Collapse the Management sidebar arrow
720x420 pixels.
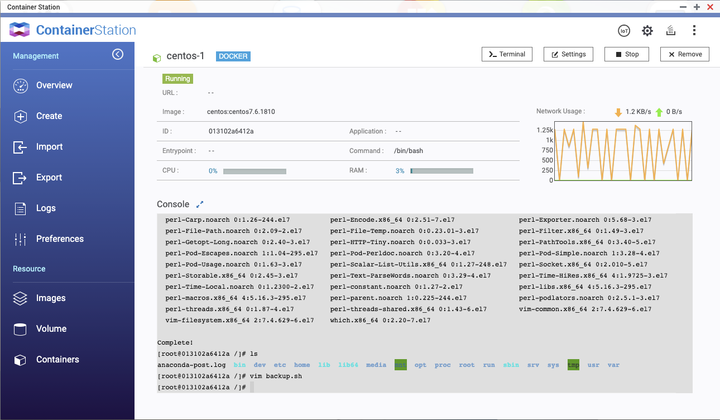(118, 55)
